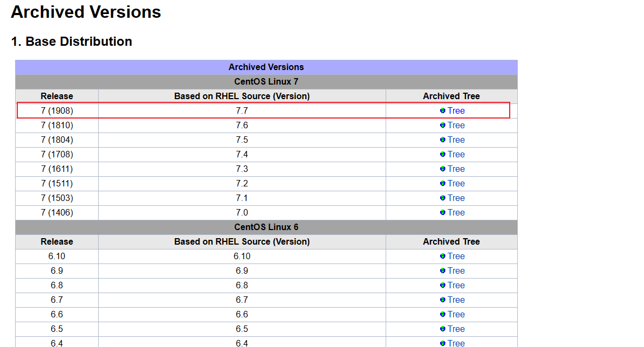The width and height of the screenshot is (644, 347).
Task: Click globe icon in 7 (1511) row
Action: coord(442,183)
